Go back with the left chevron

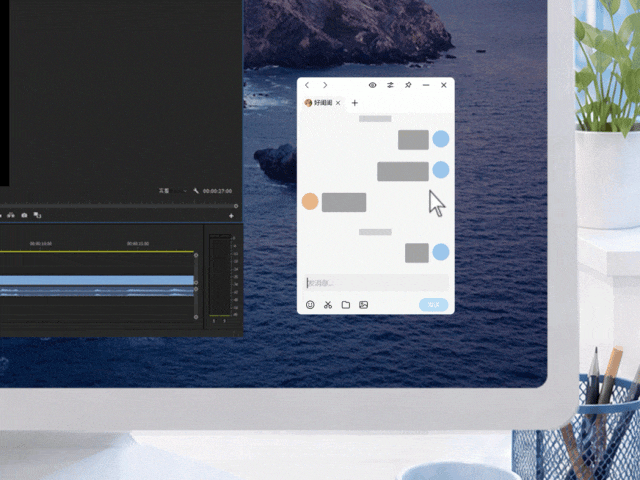(x=307, y=85)
